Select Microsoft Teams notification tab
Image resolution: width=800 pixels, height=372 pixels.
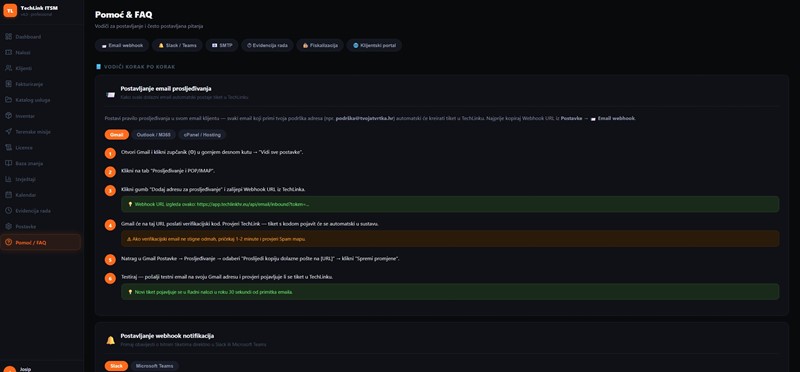(155, 366)
